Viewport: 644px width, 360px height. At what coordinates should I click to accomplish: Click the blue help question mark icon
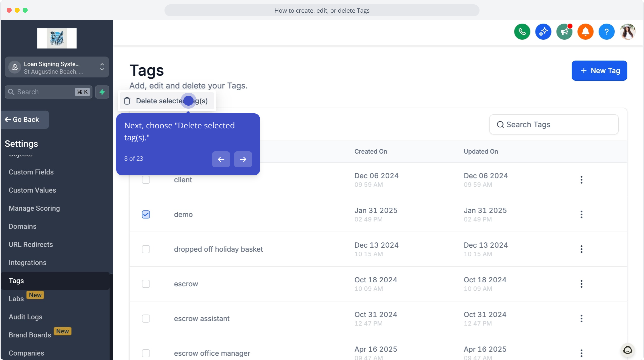[x=607, y=32]
